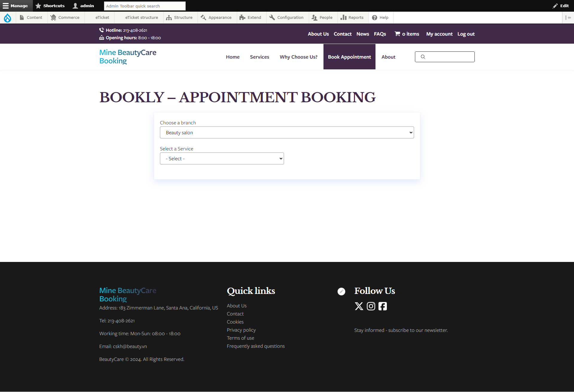Go to My account
This screenshot has width=574, height=392.
click(439, 34)
